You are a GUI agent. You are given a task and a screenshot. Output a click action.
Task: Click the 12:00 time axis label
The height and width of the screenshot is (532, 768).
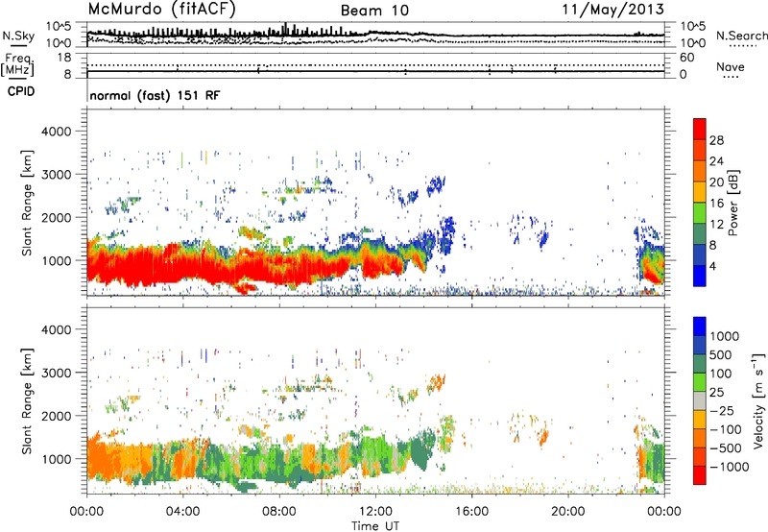tap(375, 512)
